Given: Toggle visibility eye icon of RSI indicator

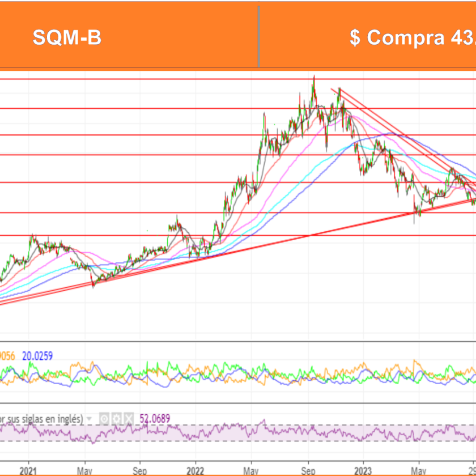Looking at the screenshot, I should (x=104, y=419).
